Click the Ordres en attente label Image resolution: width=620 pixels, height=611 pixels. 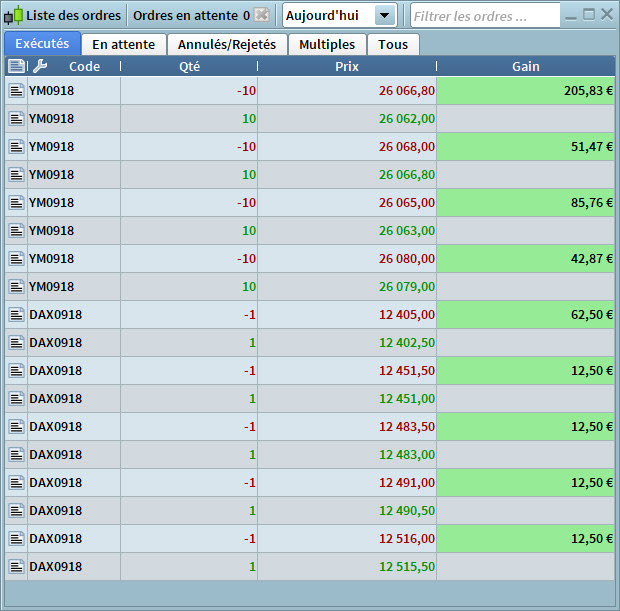point(185,15)
